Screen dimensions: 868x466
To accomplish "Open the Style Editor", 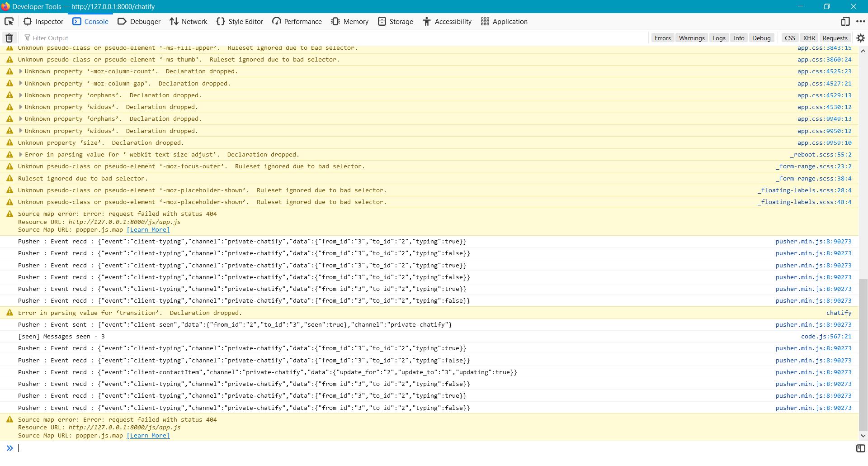I will (x=240, y=21).
